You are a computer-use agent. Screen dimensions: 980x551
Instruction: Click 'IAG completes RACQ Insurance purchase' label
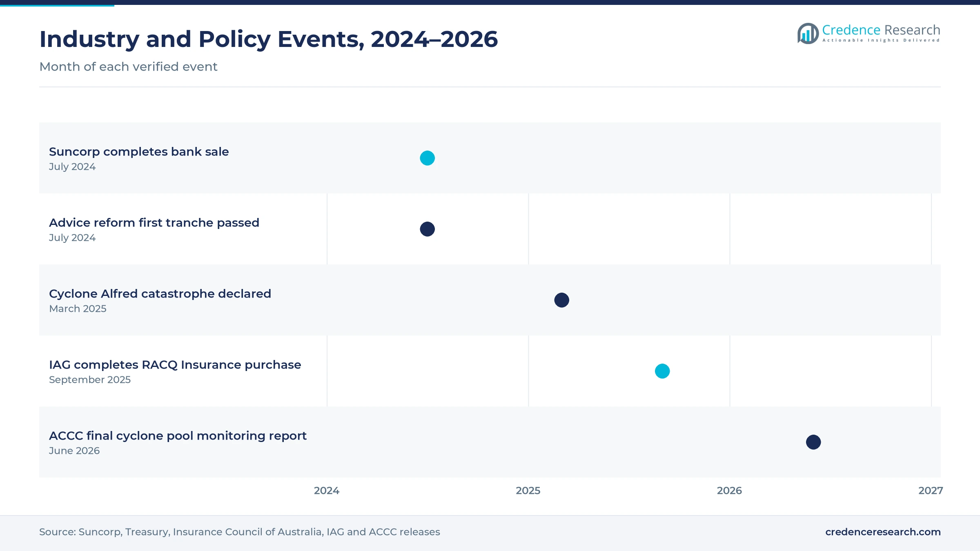175,365
